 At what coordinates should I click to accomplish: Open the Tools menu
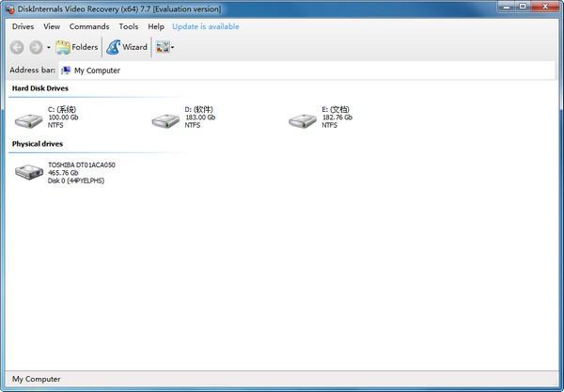[x=129, y=26]
